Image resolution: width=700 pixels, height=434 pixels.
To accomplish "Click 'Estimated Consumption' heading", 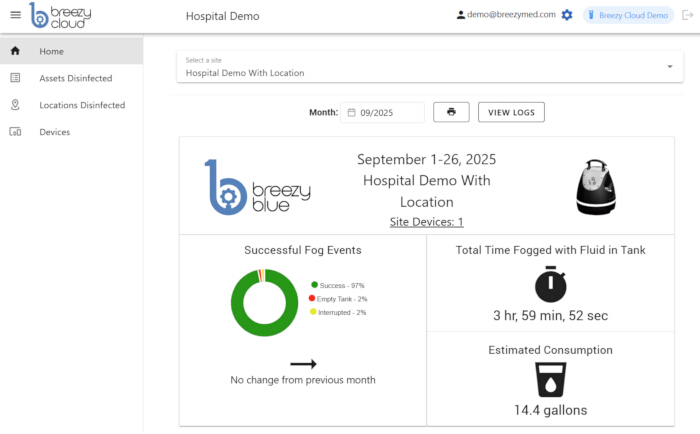I will (550, 350).
